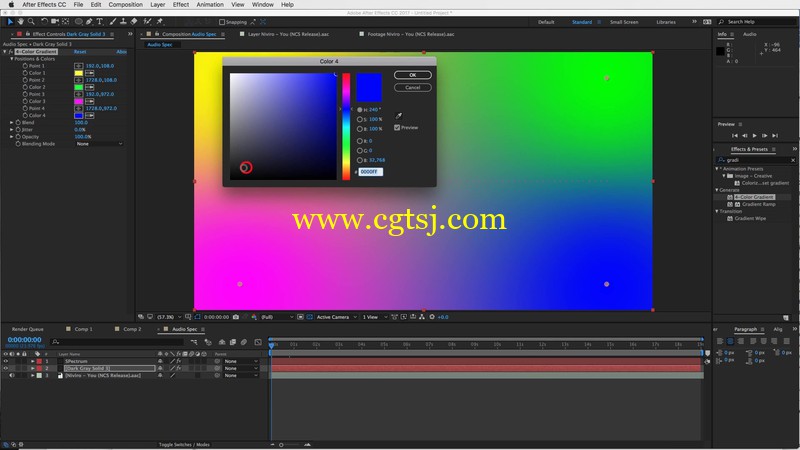Click the eyedropper in Color 4 dialog

coord(399,116)
